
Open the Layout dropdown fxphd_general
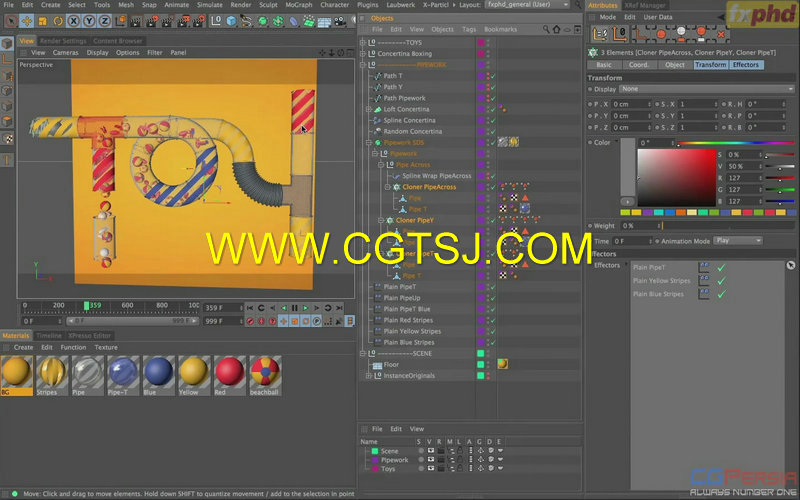coord(527,5)
